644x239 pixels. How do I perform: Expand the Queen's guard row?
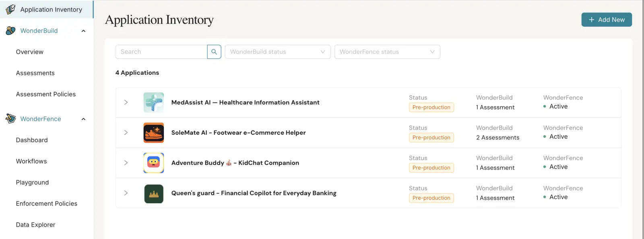[126, 193]
